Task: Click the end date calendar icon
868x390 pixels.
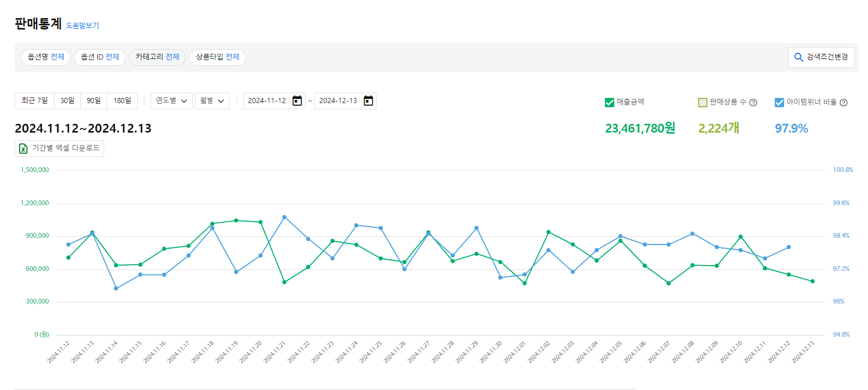Action: pos(368,100)
